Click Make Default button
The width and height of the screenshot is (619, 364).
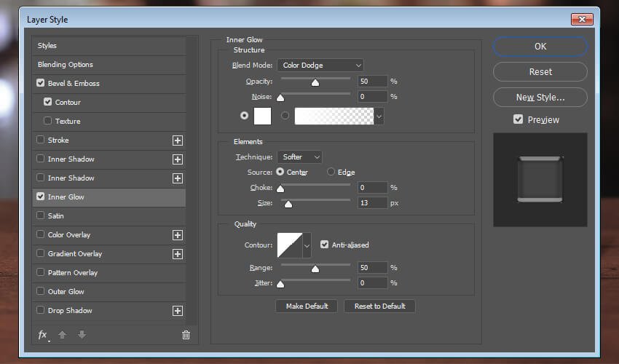point(307,306)
